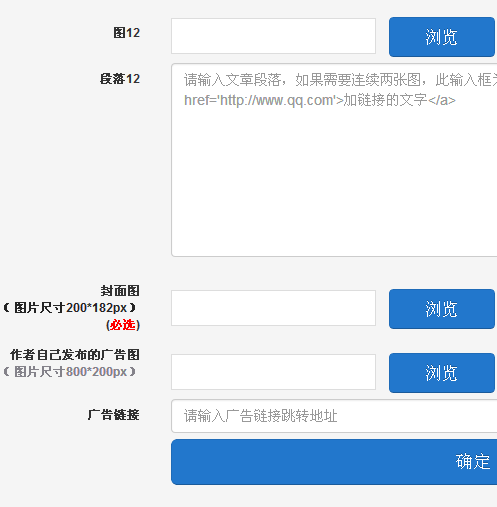Browse for the 广告图 advertisement image
Image resolution: width=497 pixels, height=507 pixels.
[442, 373]
